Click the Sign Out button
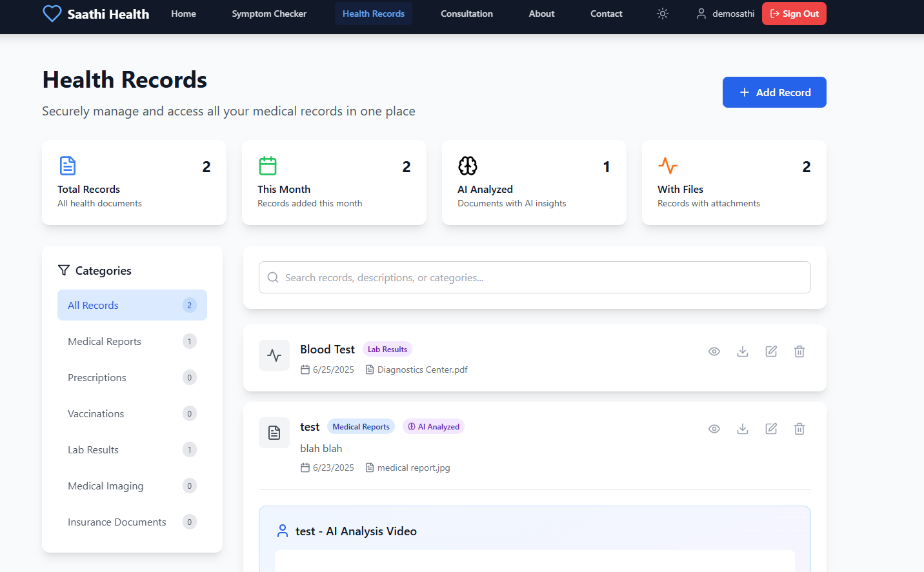This screenshot has width=924, height=572. [x=794, y=14]
